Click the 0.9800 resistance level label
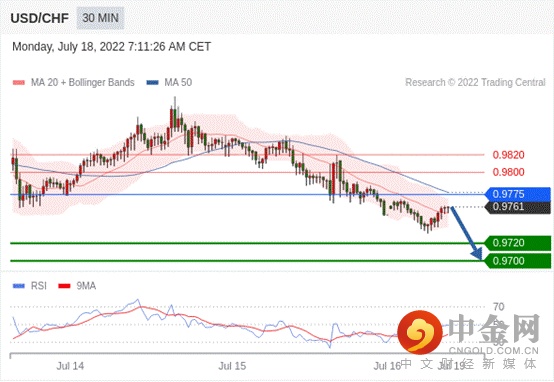 click(x=508, y=172)
